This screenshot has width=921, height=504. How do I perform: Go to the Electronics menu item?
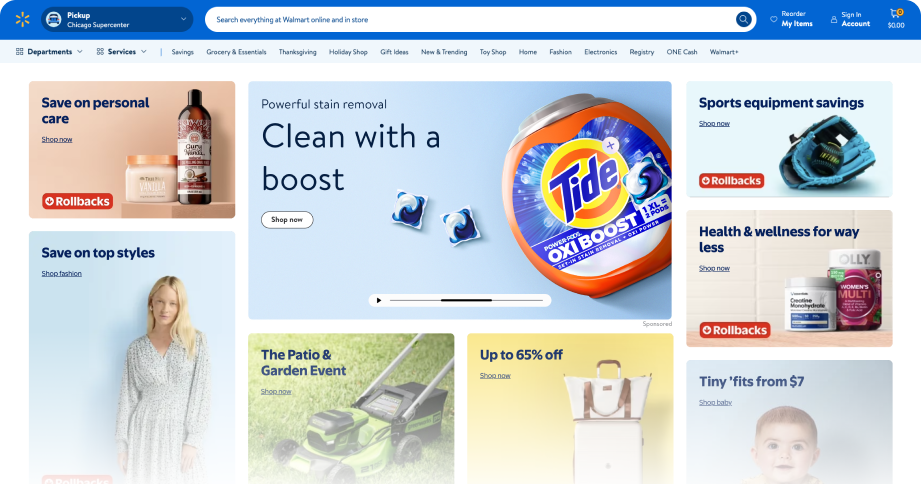600,52
